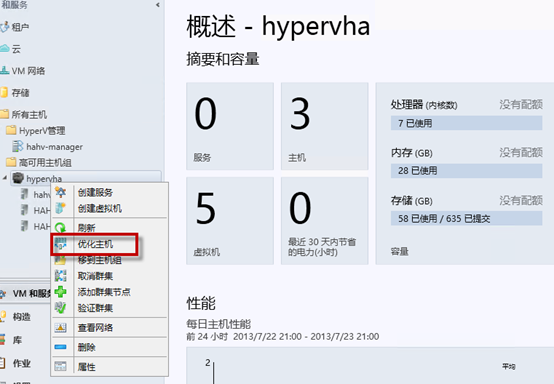
Task: Collapse the navigation pane with top arrow
Action: [158, 5]
